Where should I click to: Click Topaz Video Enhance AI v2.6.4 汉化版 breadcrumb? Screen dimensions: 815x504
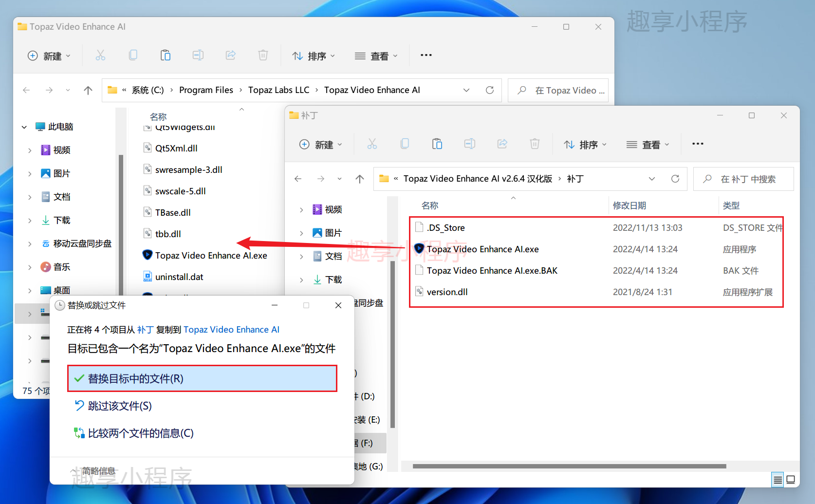pos(478,179)
